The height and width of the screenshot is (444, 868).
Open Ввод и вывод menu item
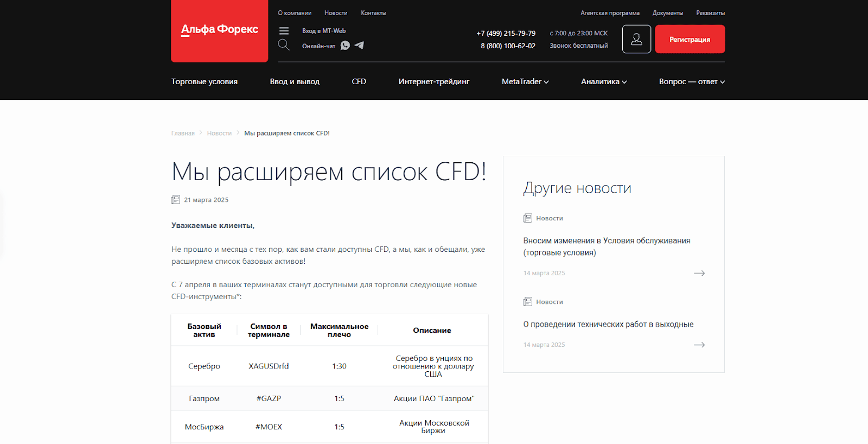pos(295,81)
